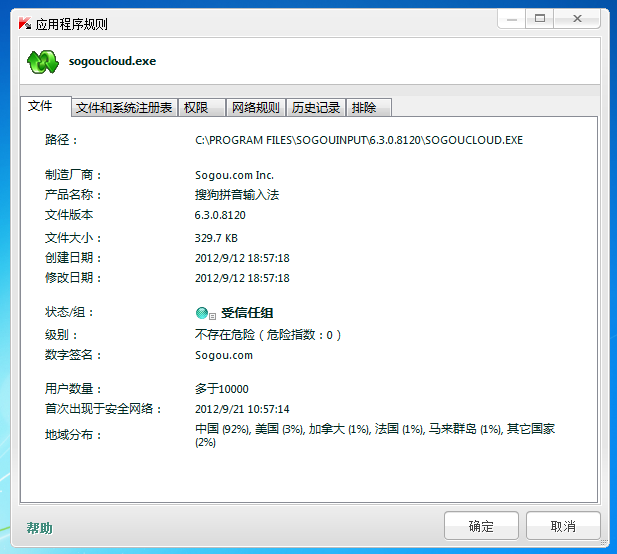
Task: Open the 排除 tab
Action: [369, 107]
